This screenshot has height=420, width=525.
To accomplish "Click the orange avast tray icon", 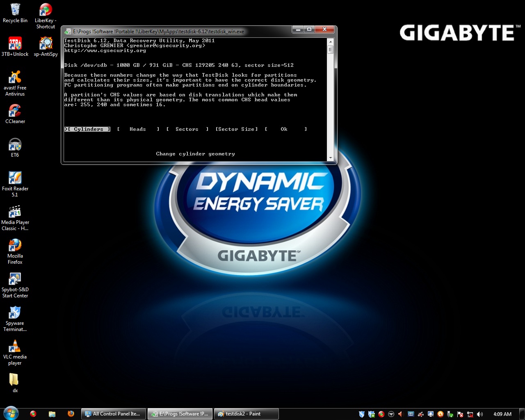I will [441, 414].
